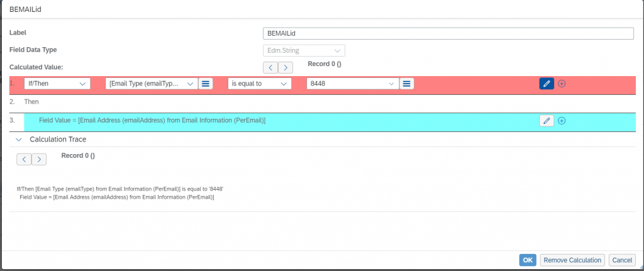644x271 pixels.
Task: Click the edit pencil icon on row 1
Action: click(x=547, y=84)
